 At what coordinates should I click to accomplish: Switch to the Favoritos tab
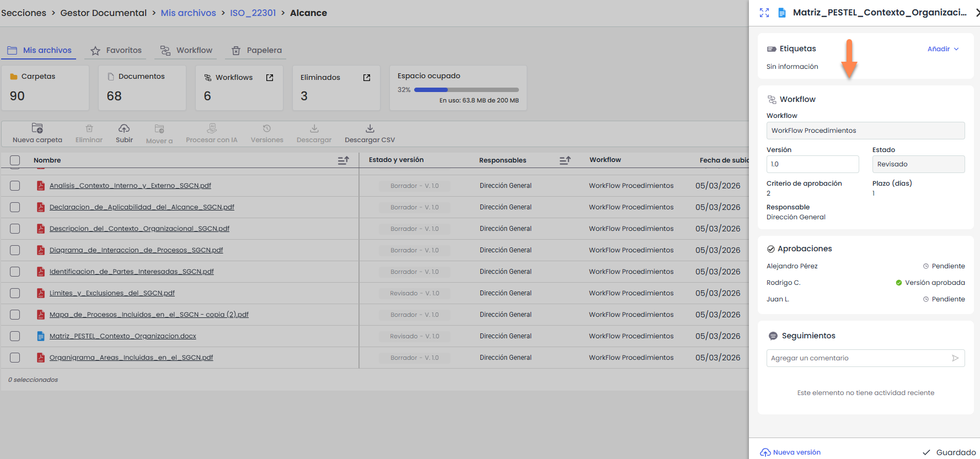tap(116, 50)
